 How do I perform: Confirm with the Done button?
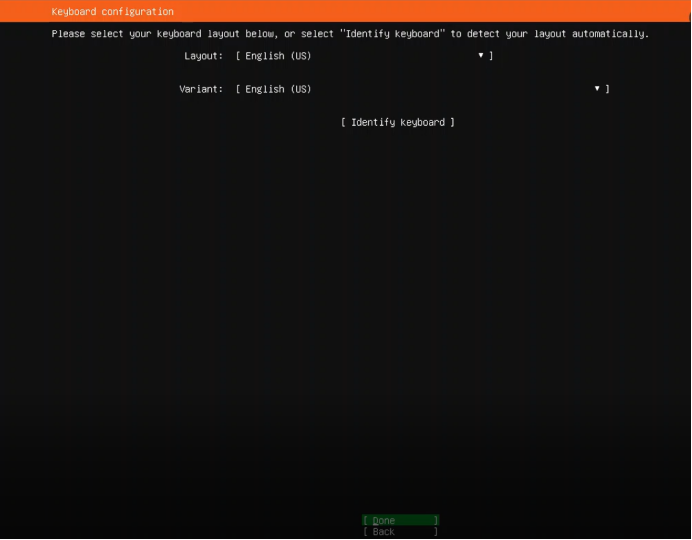click(x=400, y=520)
